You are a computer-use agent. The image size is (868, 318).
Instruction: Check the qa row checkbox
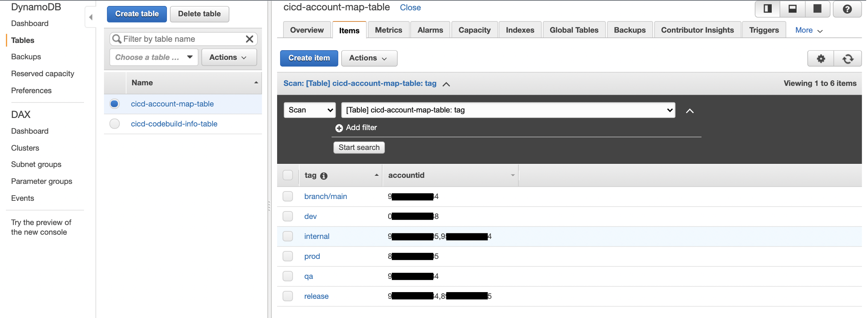pos(288,276)
